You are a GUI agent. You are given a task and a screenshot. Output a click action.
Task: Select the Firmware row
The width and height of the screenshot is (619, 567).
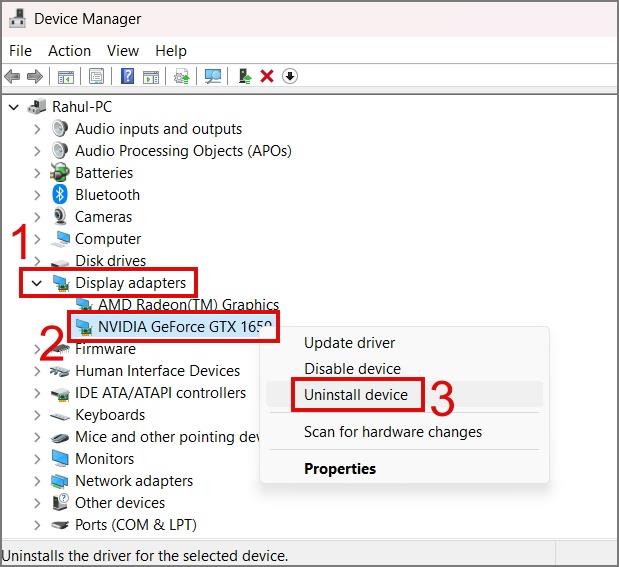105,349
